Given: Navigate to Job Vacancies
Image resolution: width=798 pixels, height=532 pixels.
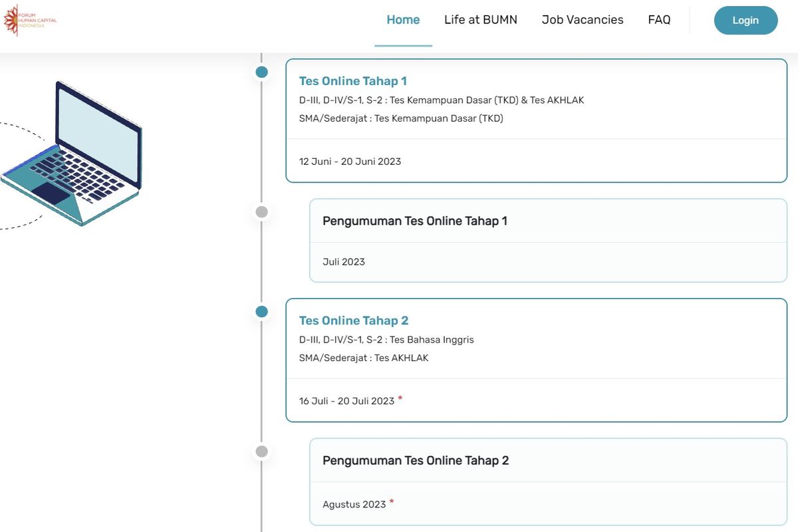Looking at the screenshot, I should [583, 20].
